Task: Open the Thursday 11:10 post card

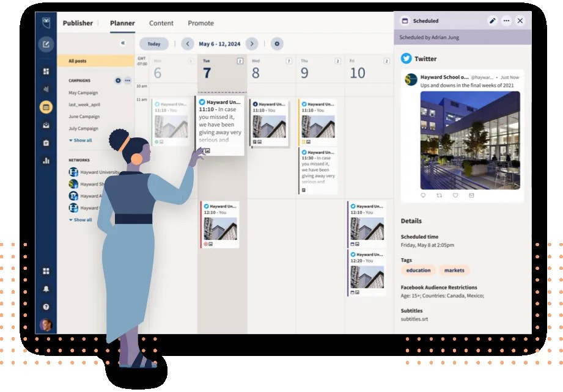Action: coord(318,122)
